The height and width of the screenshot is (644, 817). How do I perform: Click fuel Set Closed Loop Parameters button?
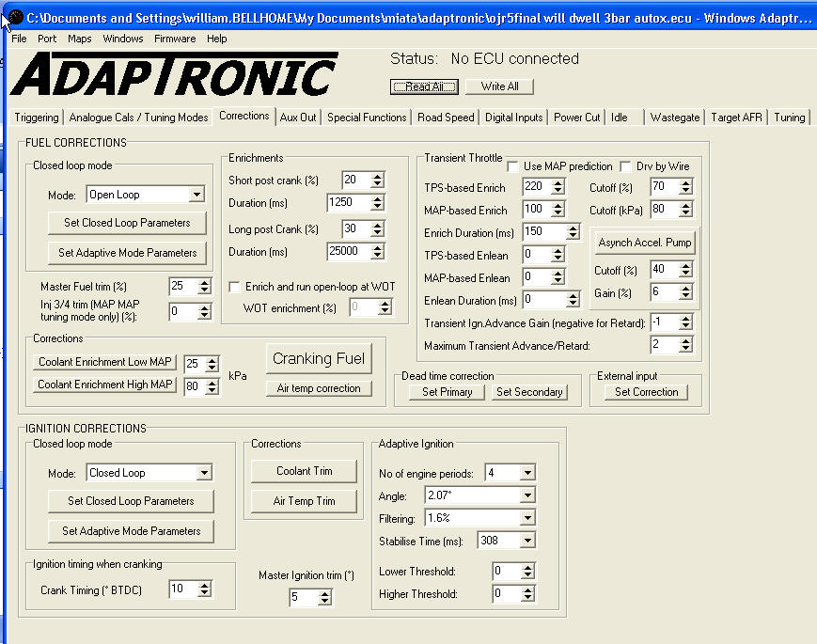pyautogui.click(x=127, y=223)
